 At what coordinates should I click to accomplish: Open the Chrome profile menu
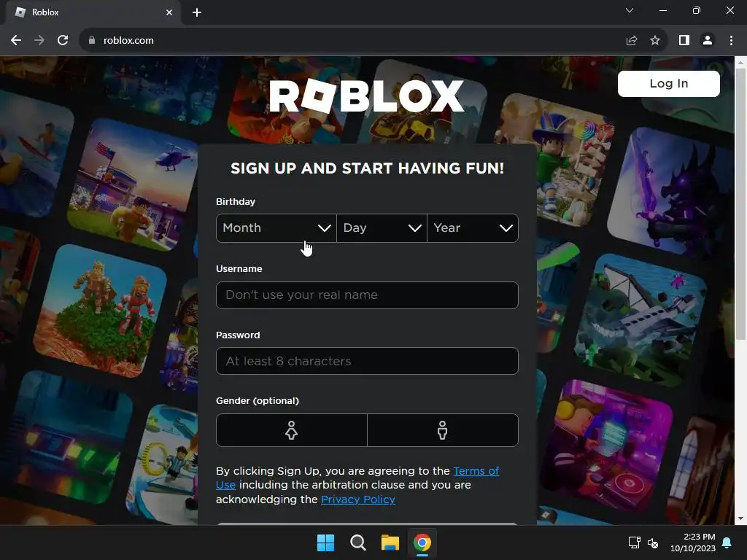tap(708, 41)
